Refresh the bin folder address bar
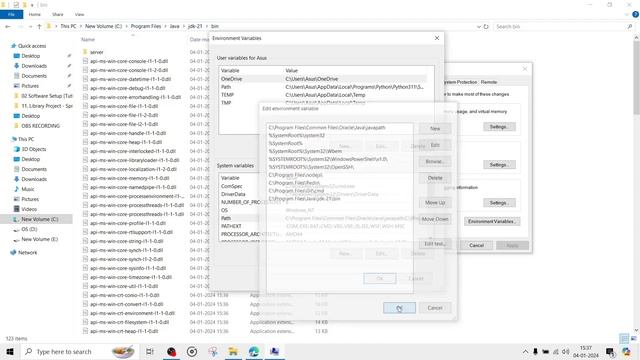This screenshot has width=640, height=360. tap(486, 27)
